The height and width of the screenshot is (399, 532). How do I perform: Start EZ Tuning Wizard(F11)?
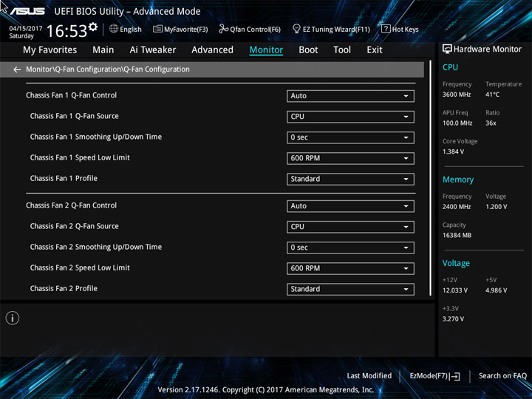(331, 29)
